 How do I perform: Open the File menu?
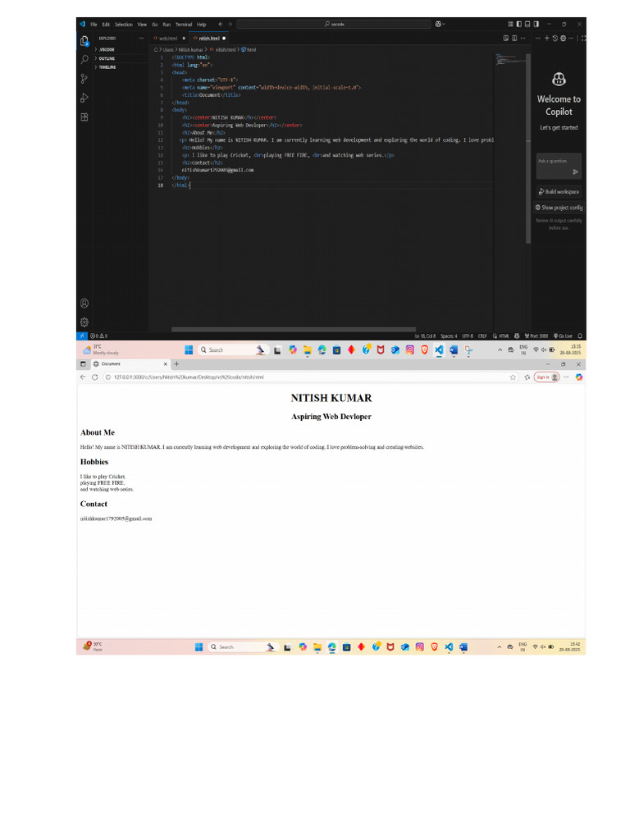94,24
